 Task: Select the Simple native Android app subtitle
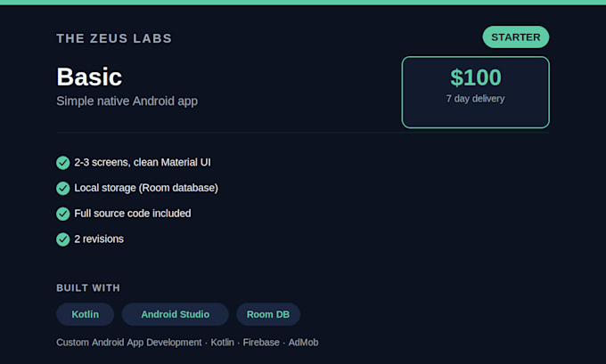pyautogui.click(x=127, y=101)
